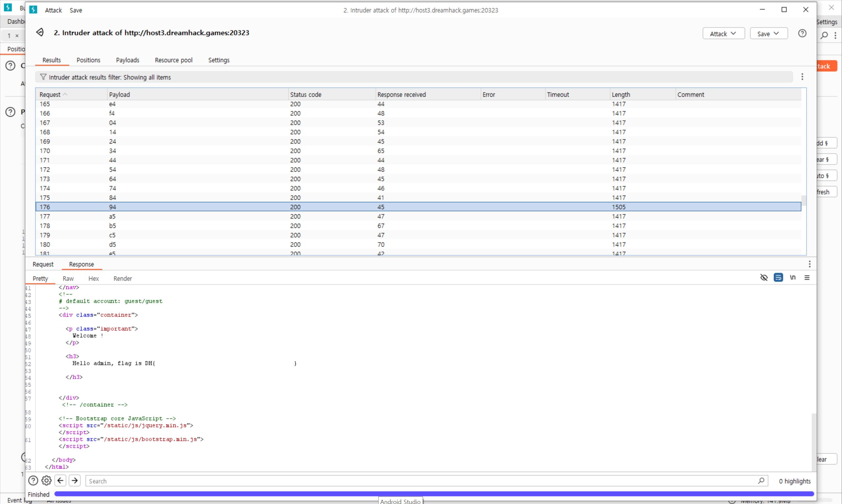Open the Render response view tab
This screenshot has width=842, height=504.
tap(122, 278)
